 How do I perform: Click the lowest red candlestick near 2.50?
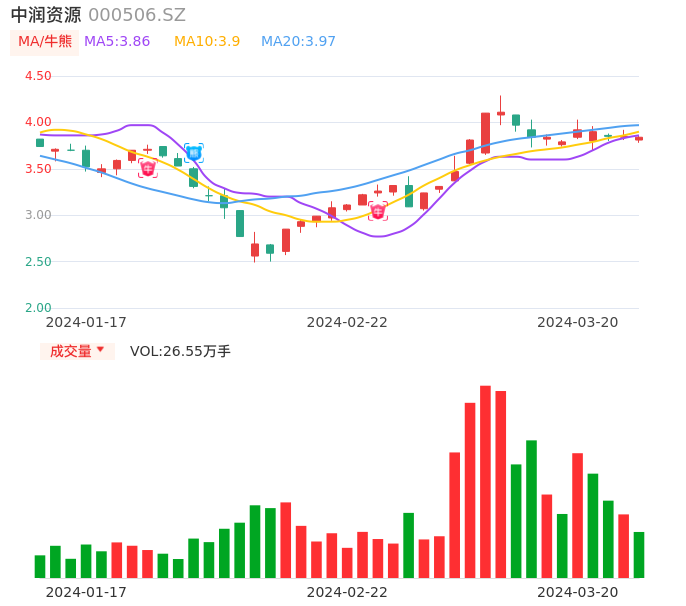255,250
